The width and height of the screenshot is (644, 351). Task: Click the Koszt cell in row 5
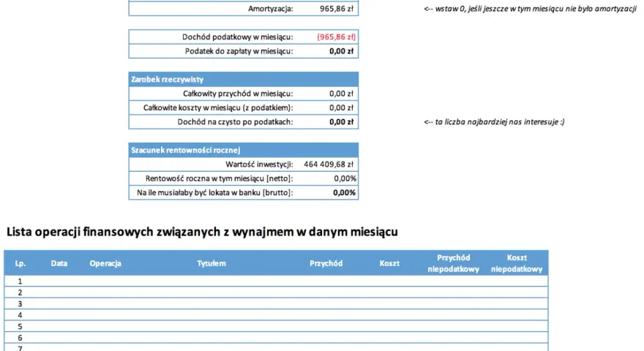tap(389, 327)
